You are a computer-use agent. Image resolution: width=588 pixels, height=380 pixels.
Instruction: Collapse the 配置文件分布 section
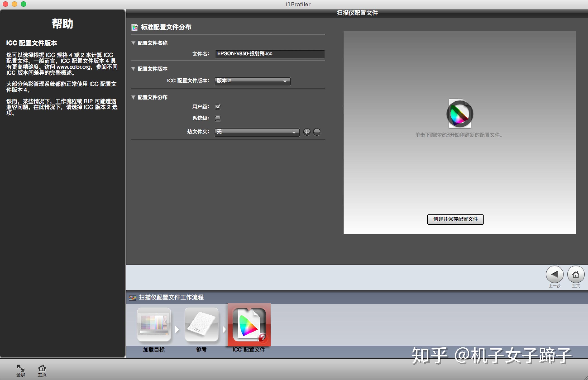(x=133, y=97)
